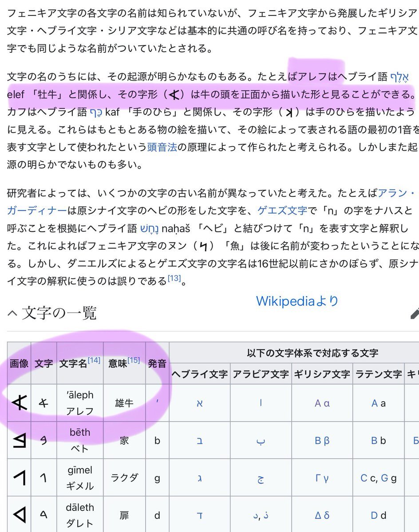Image resolution: width=419 pixels, height=532 pixels.
Task: Open the Arabic ج link
Action: point(261,479)
